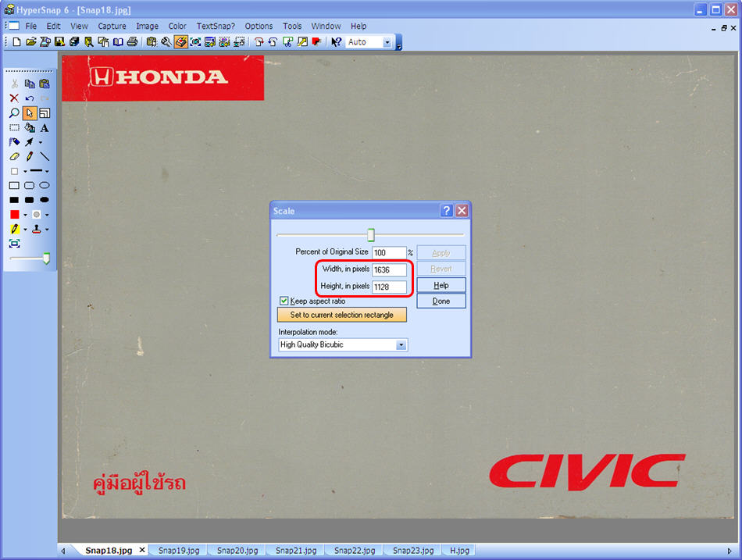742x560 pixels.
Task: Select the Text tool letter A
Action: click(45, 128)
